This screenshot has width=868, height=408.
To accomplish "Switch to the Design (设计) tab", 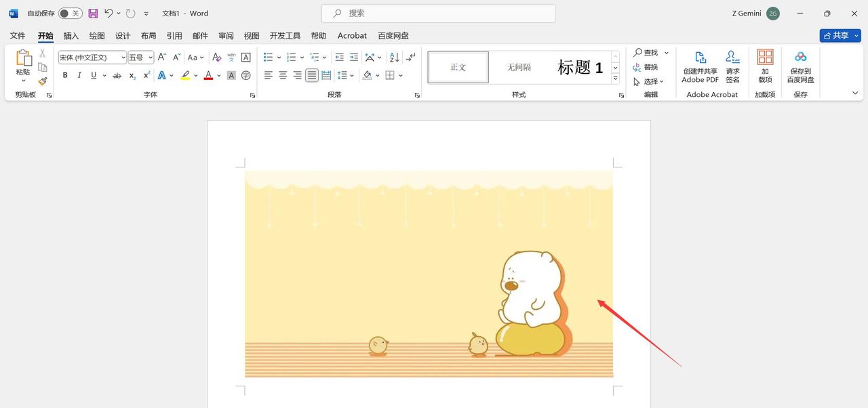I will [123, 35].
